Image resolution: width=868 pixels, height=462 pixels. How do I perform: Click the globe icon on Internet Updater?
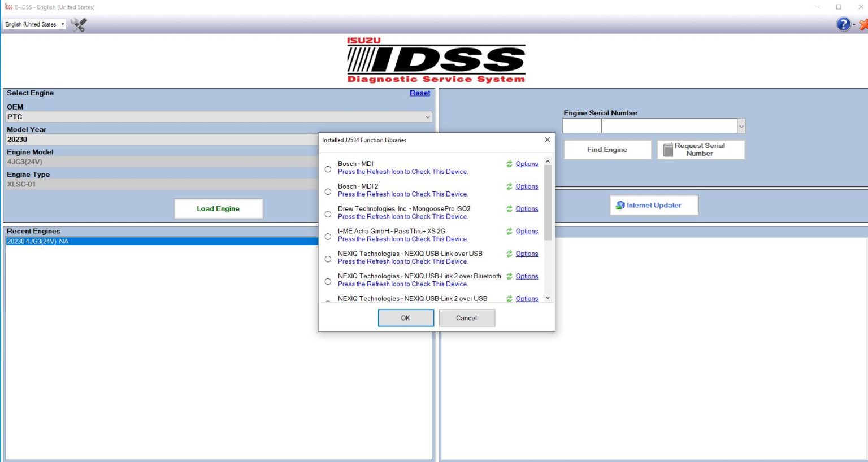[x=620, y=204]
